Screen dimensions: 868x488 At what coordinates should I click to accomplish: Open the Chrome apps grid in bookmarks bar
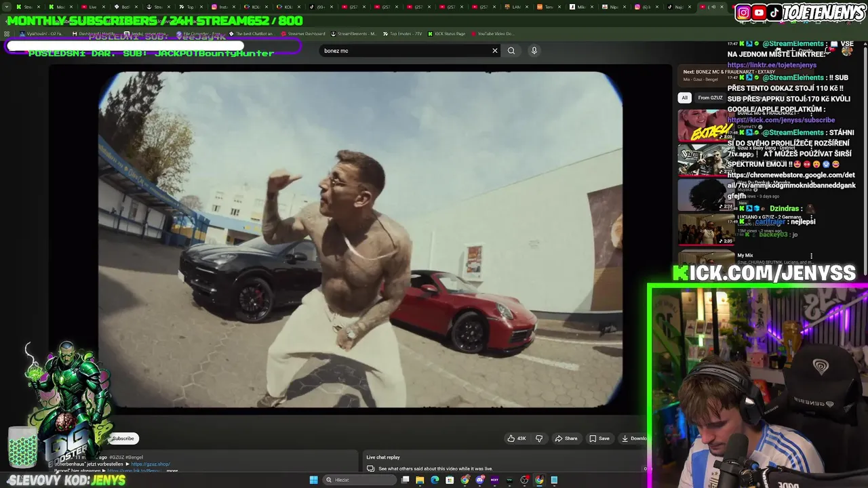coord(7,34)
